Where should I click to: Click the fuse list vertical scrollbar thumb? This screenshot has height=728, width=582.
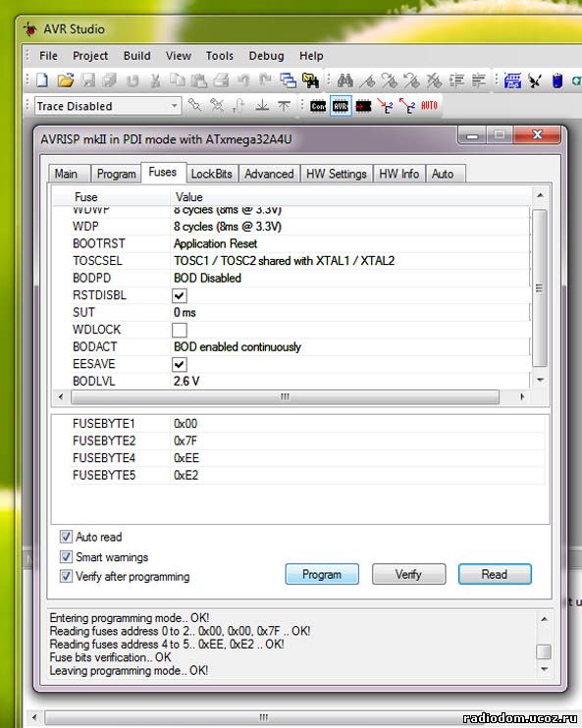pos(539,287)
